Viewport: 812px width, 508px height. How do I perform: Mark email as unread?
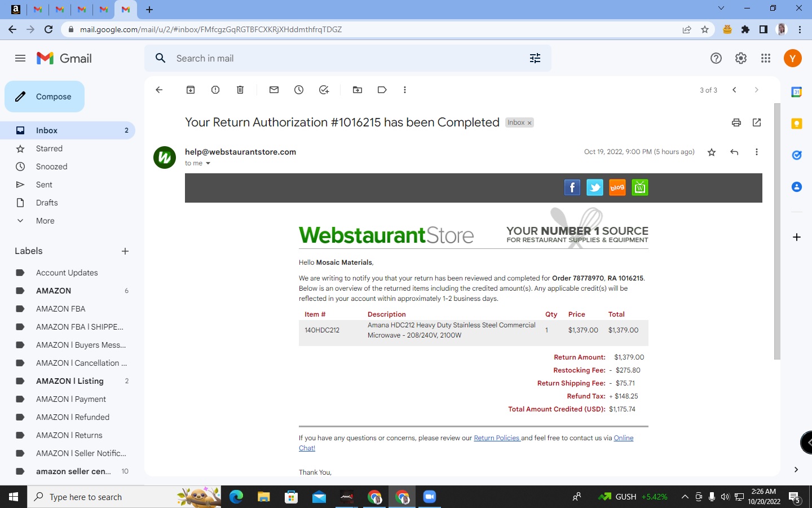click(274, 90)
